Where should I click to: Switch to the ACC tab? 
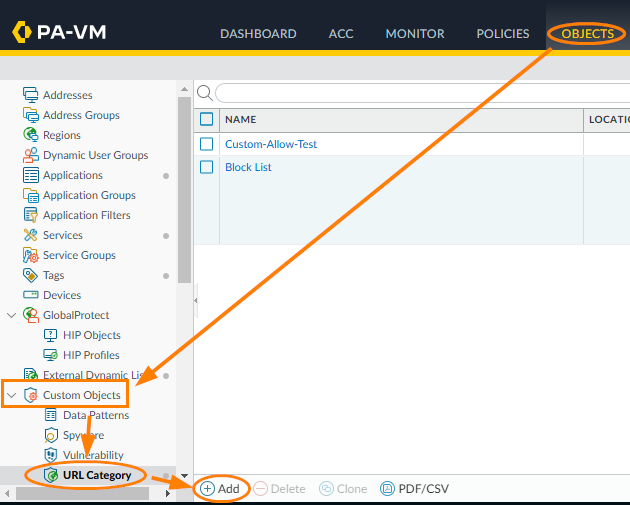coord(341,34)
